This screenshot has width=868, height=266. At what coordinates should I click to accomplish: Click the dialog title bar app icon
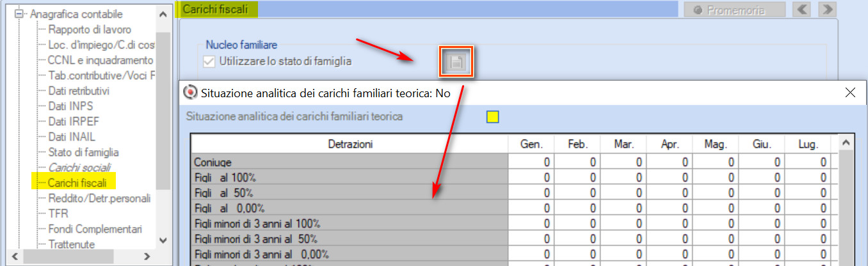point(190,93)
